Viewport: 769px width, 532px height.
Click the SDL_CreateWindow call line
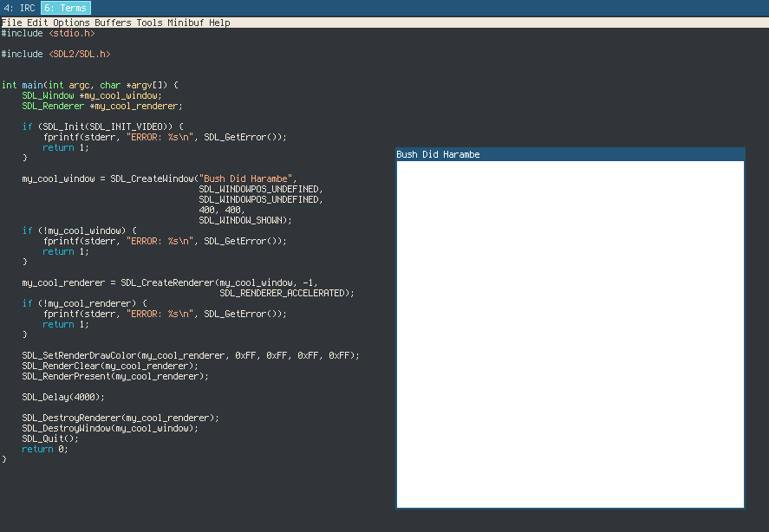[160, 179]
